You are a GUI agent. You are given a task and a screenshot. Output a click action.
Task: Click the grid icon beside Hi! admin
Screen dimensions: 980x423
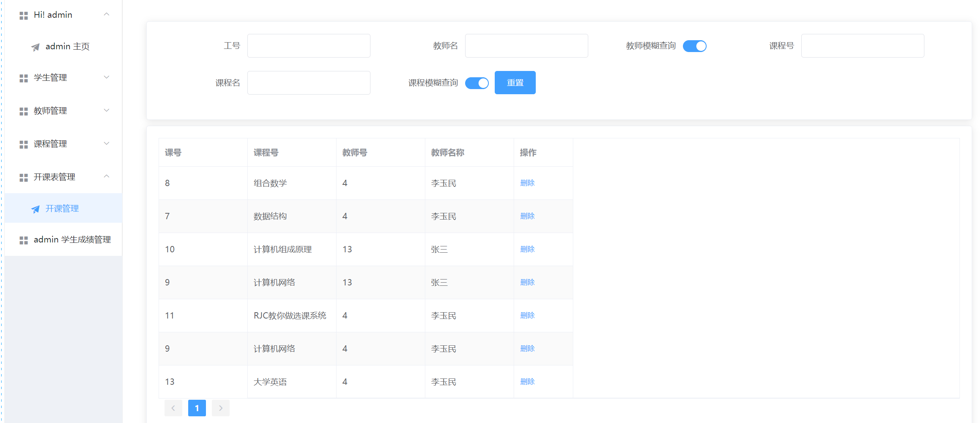pos(23,15)
